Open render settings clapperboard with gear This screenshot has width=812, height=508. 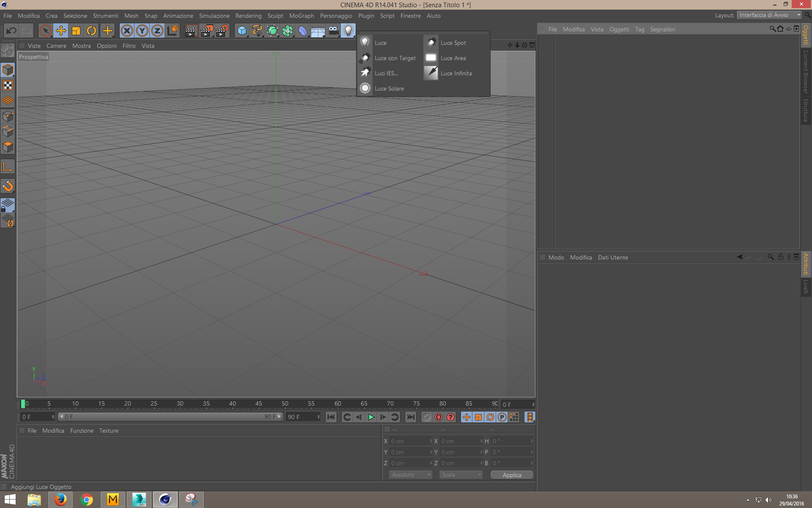[x=222, y=30]
